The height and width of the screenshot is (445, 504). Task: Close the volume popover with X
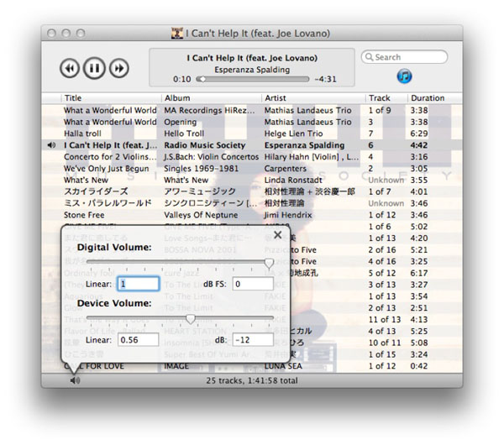[278, 235]
